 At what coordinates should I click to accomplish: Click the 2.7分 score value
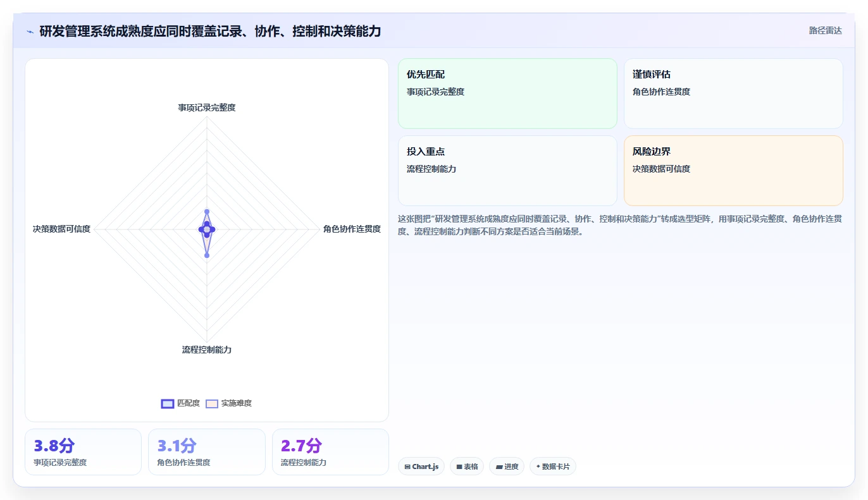301,446
